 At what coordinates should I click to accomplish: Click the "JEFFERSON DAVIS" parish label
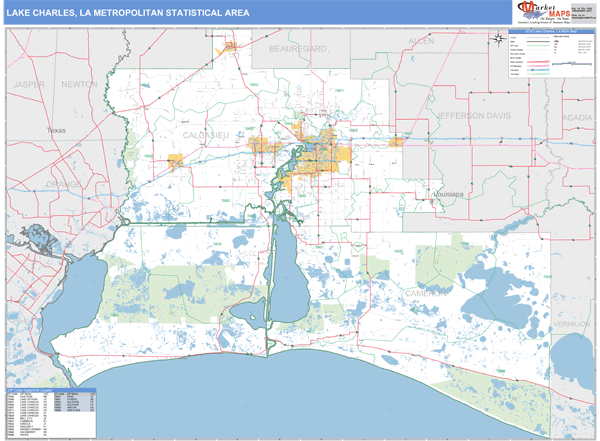pos(474,116)
